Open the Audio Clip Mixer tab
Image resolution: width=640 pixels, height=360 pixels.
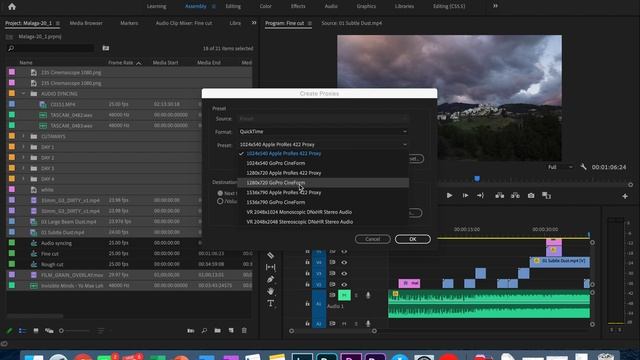184,23
